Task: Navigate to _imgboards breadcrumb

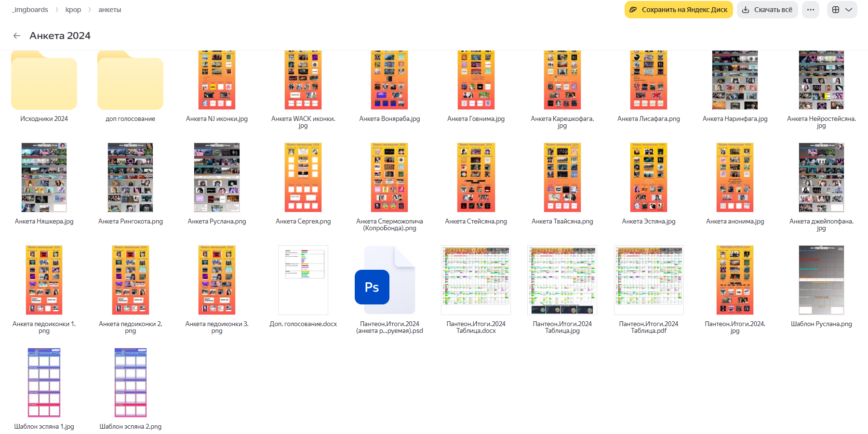Action: click(x=30, y=10)
